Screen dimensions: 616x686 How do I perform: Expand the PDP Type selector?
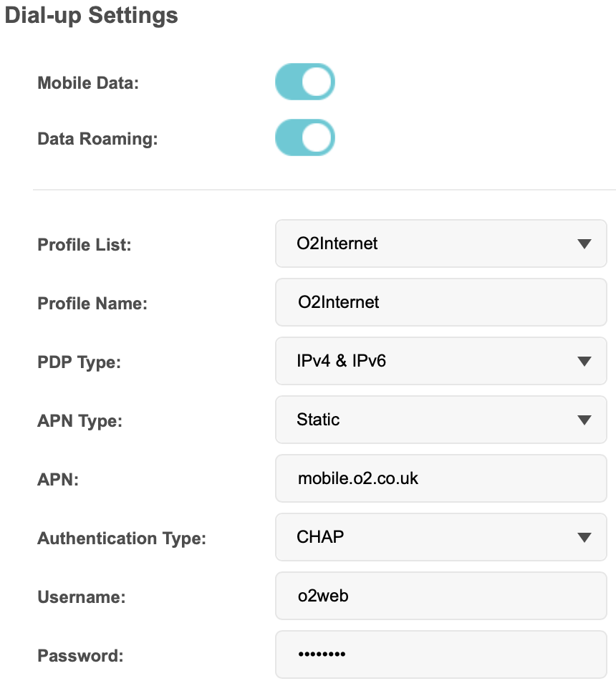tap(441, 361)
